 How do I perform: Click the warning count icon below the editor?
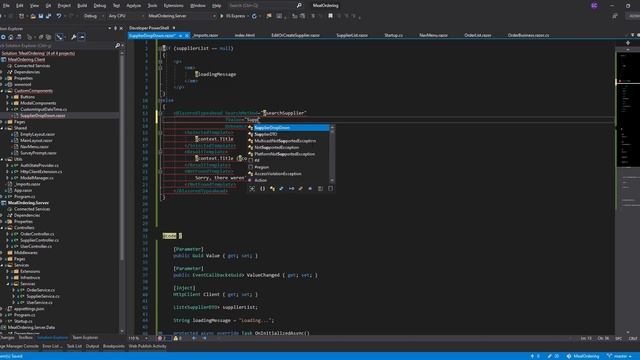176,338
